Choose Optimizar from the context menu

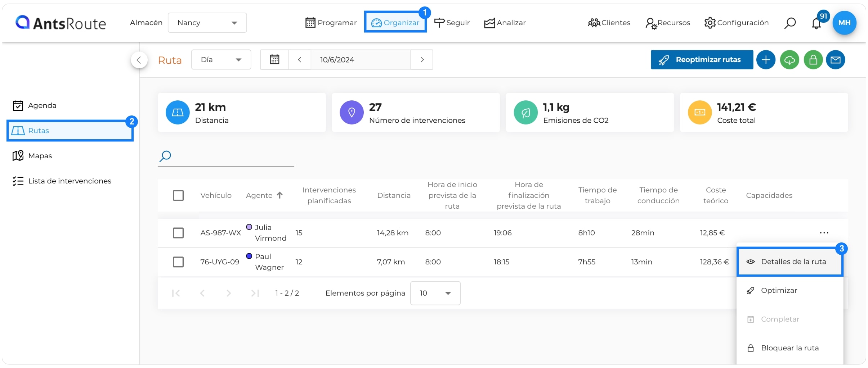coord(790,291)
